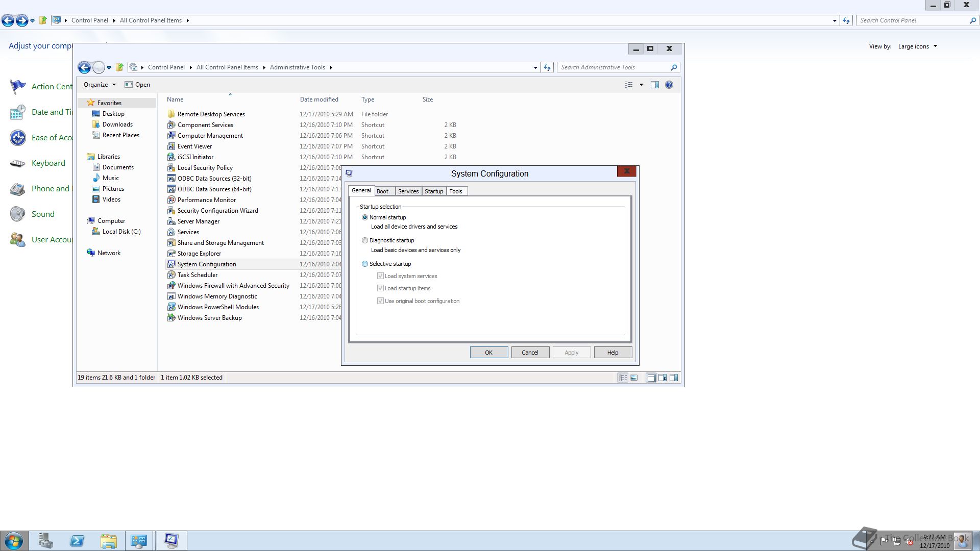Click the Help button in System Configuration
This screenshot has width=980, height=551.
[x=613, y=353]
